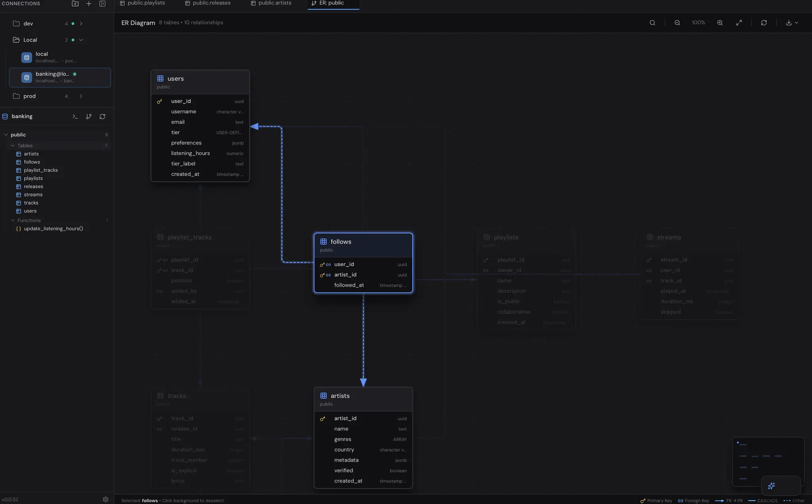Click the artists table grid icon
The width and height of the screenshot is (812, 504).
pyautogui.click(x=324, y=396)
